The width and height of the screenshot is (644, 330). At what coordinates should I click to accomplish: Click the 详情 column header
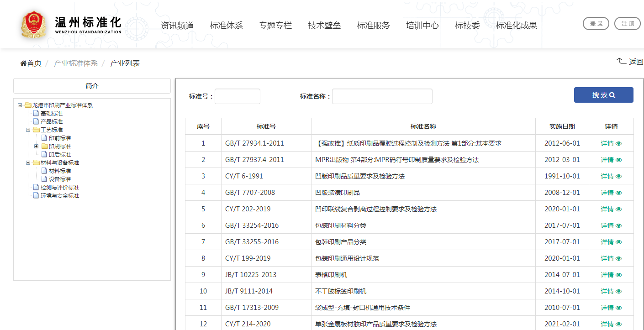tap(611, 126)
